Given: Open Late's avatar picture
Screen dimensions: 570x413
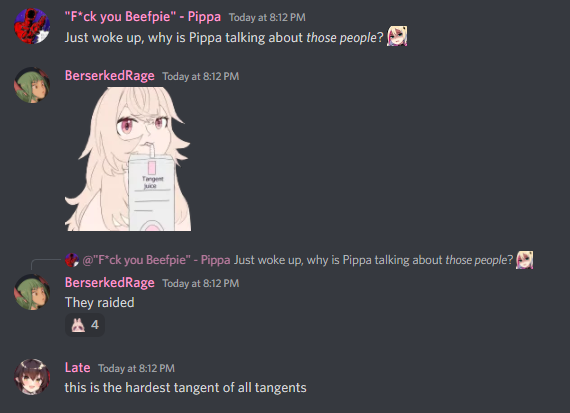Looking at the screenshot, I should pos(32,377).
